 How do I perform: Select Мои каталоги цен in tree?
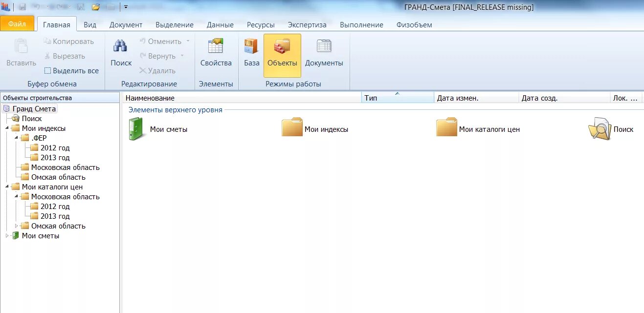tap(52, 187)
